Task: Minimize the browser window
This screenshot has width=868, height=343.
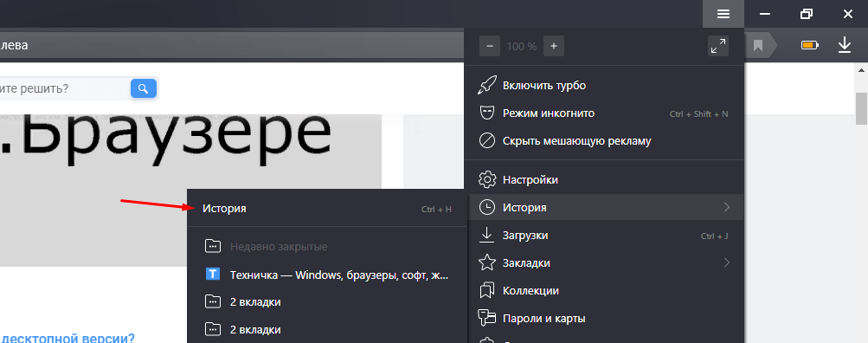Action: coord(765,14)
